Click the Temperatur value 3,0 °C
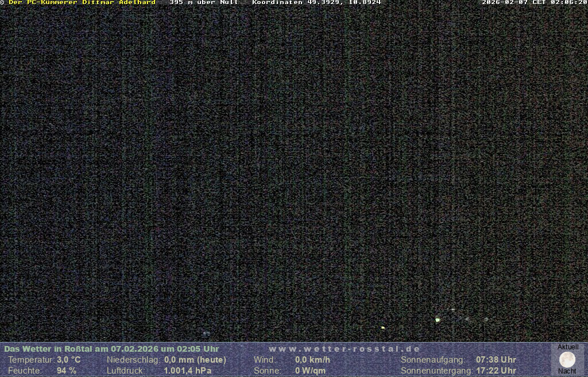This screenshot has width=588, height=377. (x=68, y=360)
